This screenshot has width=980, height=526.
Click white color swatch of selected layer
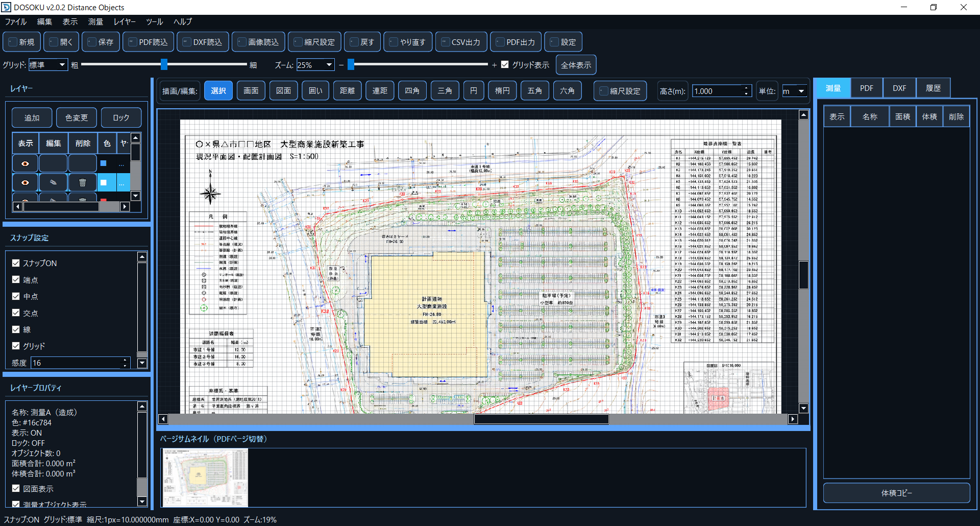click(104, 182)
